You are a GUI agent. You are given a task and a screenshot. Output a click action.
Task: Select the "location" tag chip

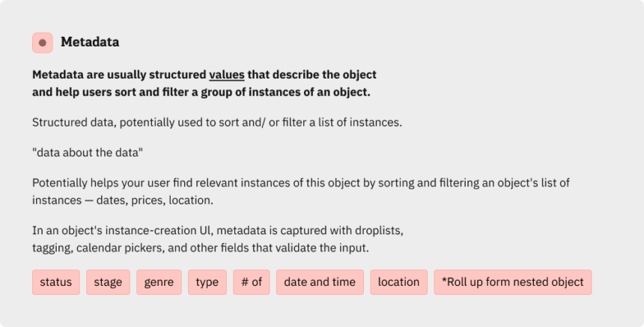click(399, 282)
